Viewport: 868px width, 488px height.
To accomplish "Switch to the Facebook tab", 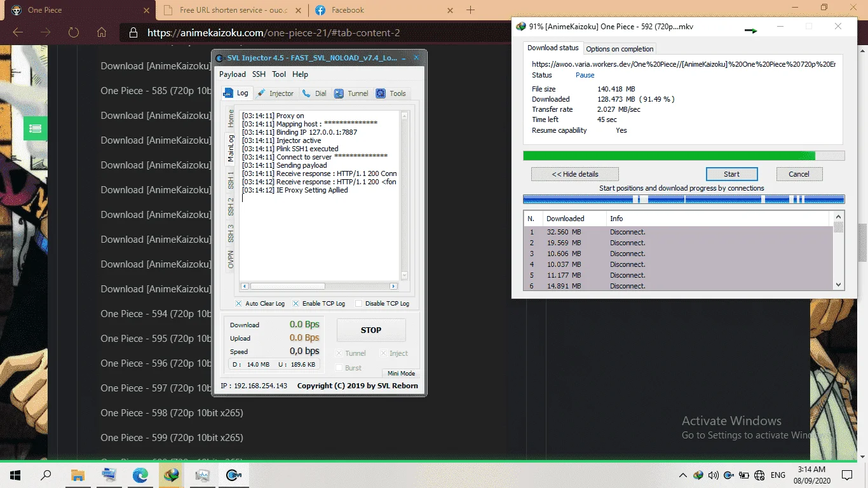I will coord(383,10).
